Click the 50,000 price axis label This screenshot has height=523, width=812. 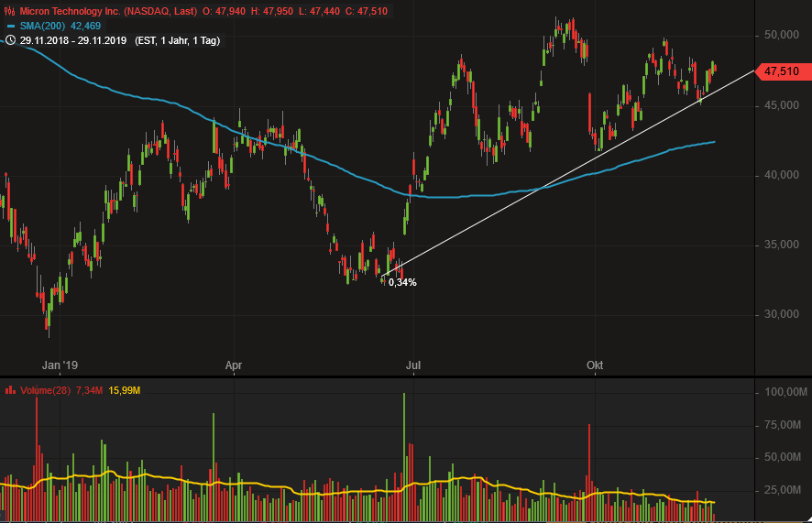click(x=782, y=35)
